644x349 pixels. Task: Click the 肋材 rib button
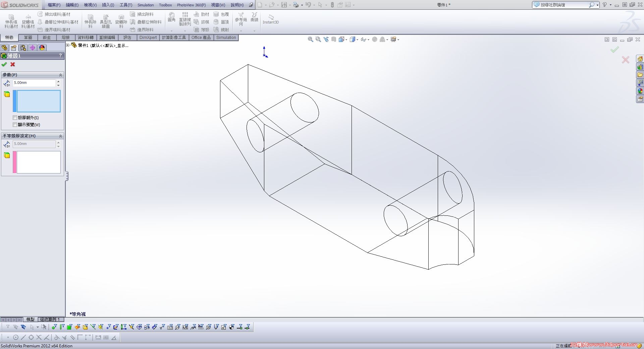pos(202,14)
